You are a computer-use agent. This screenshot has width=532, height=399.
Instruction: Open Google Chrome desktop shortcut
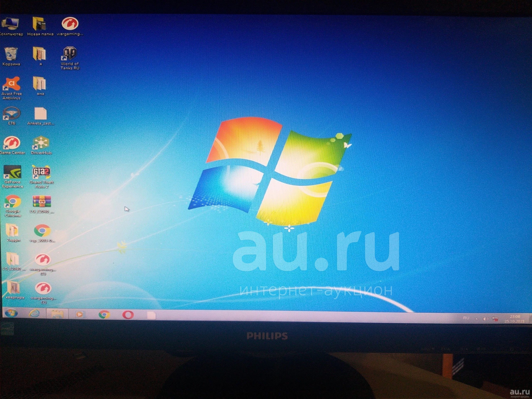pos(13,206)
